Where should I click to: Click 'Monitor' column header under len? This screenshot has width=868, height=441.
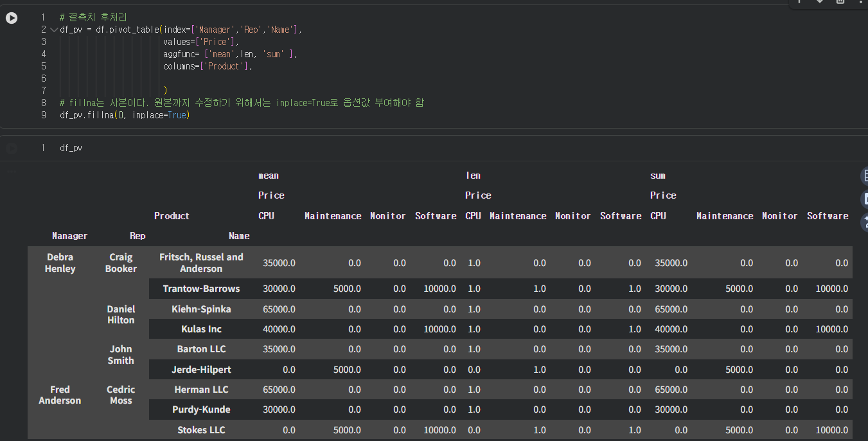(573, 216)
